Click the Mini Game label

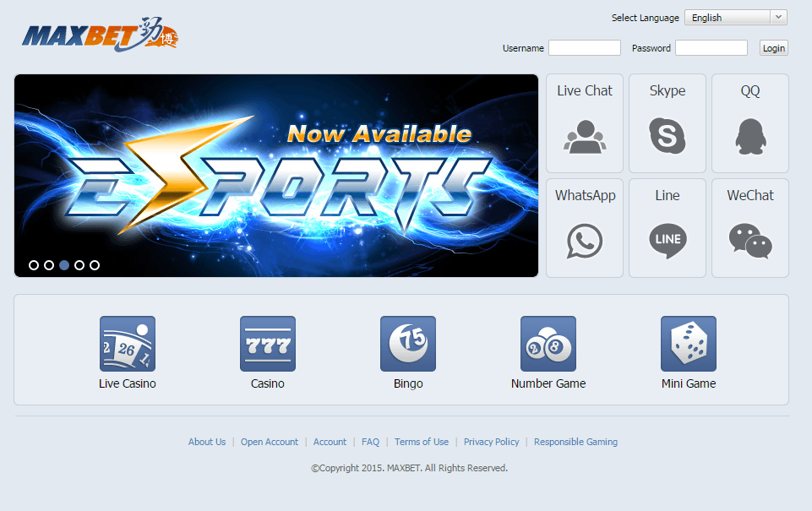(x=689, y=383)
